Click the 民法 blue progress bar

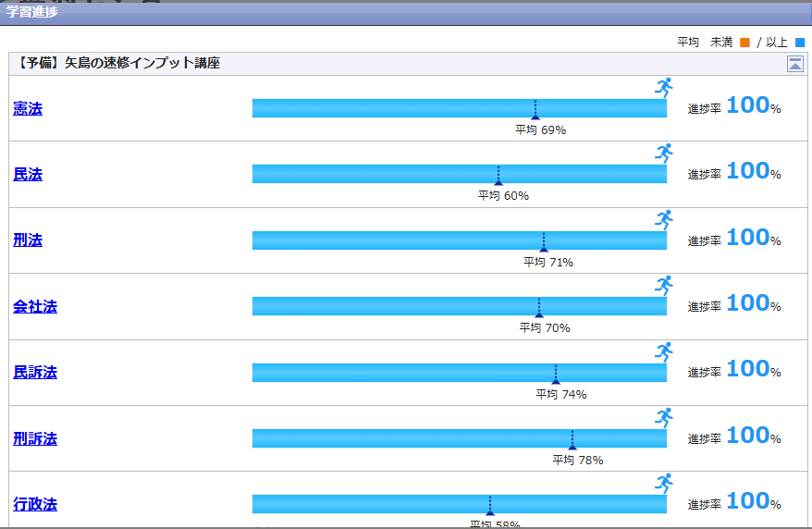coord(370,174)
